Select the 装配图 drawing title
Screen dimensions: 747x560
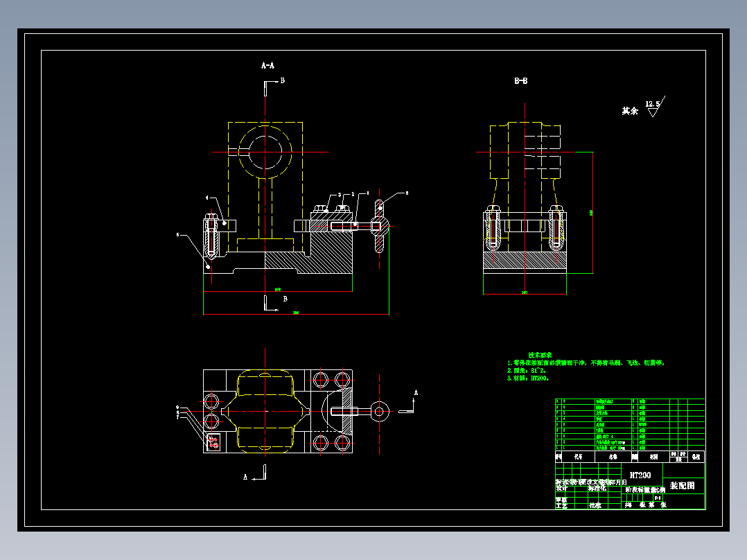click(682, 486)
